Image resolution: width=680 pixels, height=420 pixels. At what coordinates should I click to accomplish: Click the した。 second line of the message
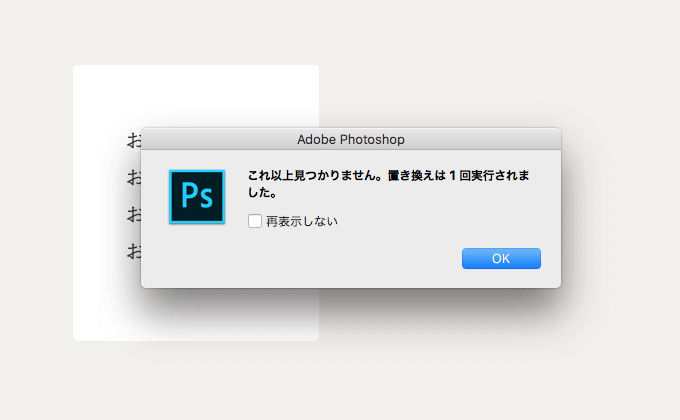coord(262,192)
